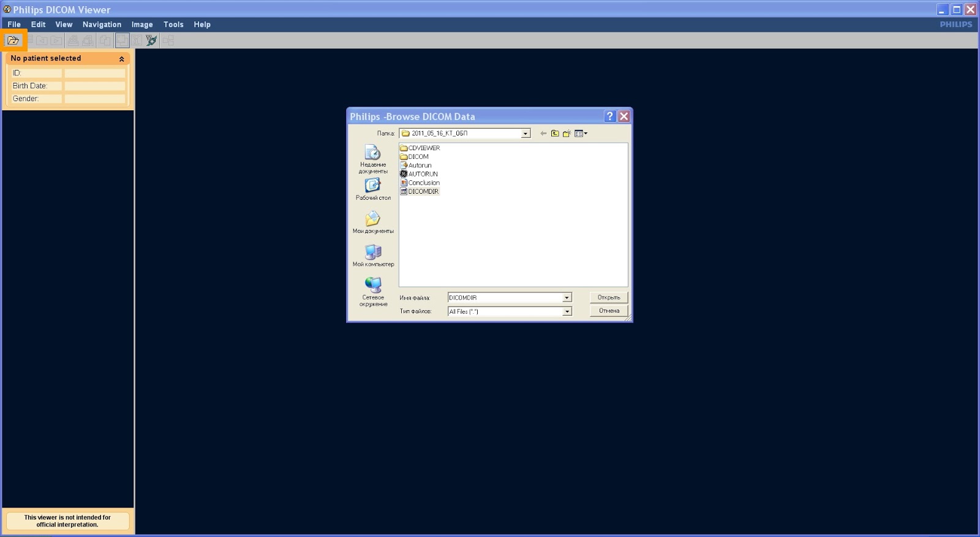Click the Copy images toolbar icon
The image size is (980, 537).
click(x=105, y=40)
